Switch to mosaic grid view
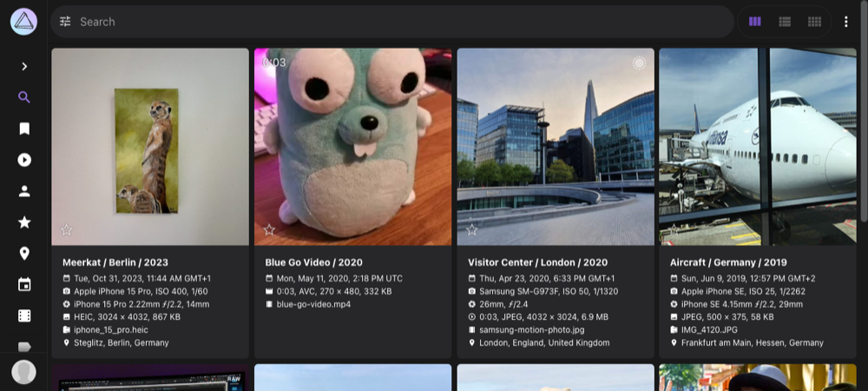The height and width of the screenshot is (391, 868). click(x=814, y=22)
